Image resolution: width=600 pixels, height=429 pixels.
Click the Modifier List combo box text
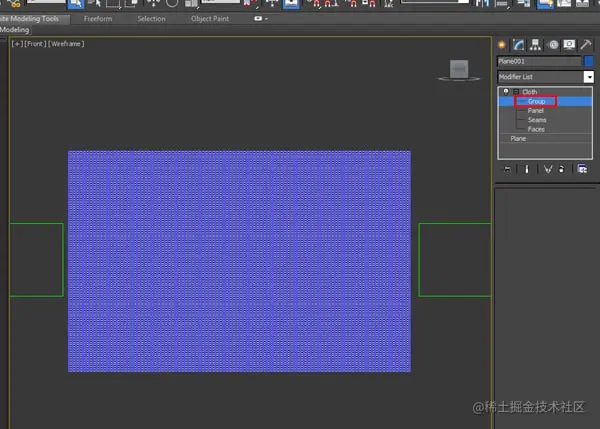coord(540,77)
